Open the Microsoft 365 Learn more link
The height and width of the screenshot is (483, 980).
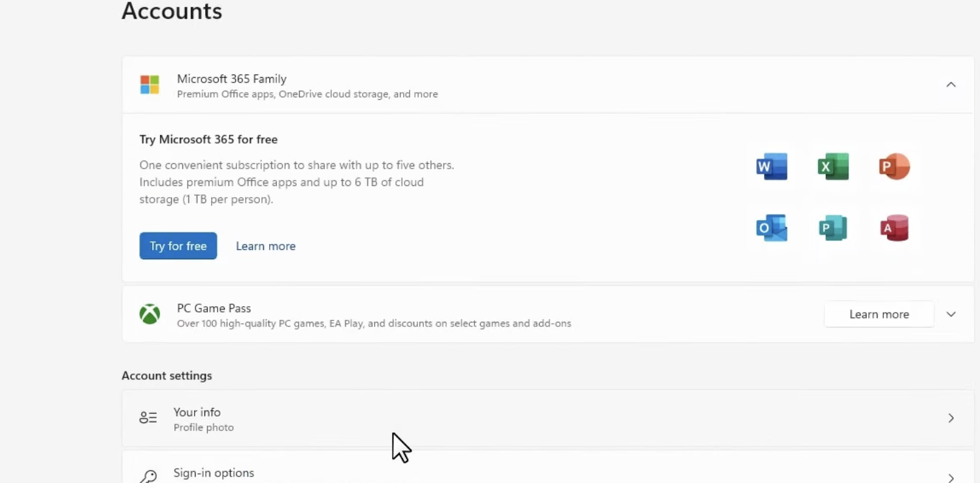pyautogui.click(x=266, y=246)
